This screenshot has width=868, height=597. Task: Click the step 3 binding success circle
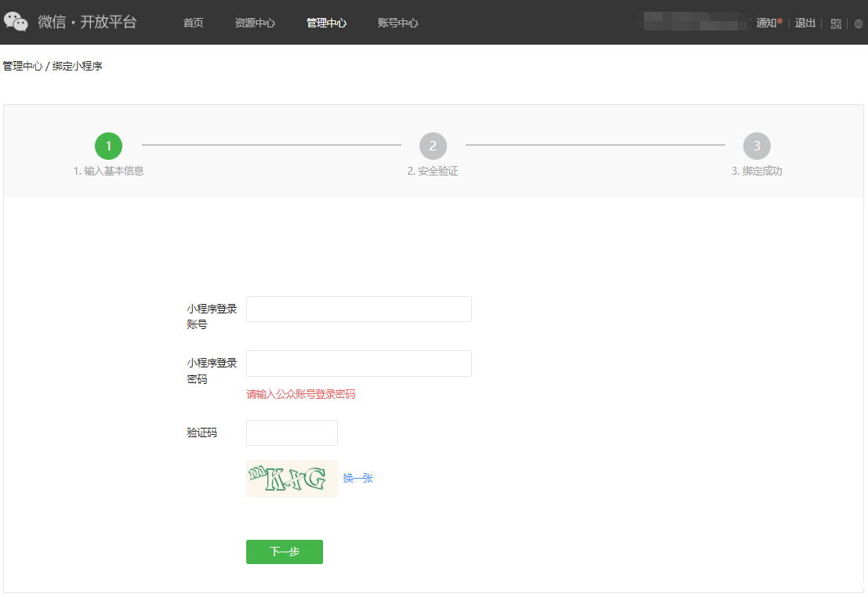pyautogui.click(x=757, y=146)
